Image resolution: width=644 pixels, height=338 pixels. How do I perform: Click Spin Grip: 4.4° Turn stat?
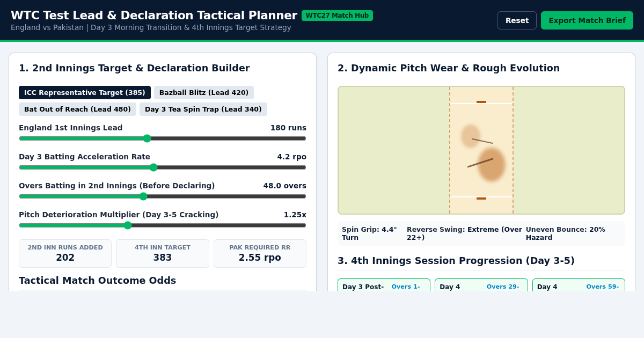click(370, 233)
